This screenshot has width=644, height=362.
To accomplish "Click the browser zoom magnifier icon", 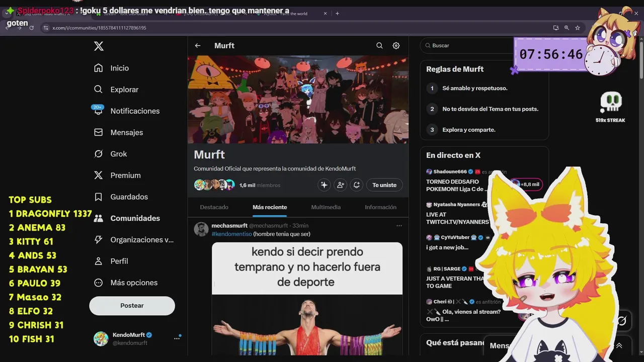I will click(x=567, y=28).
